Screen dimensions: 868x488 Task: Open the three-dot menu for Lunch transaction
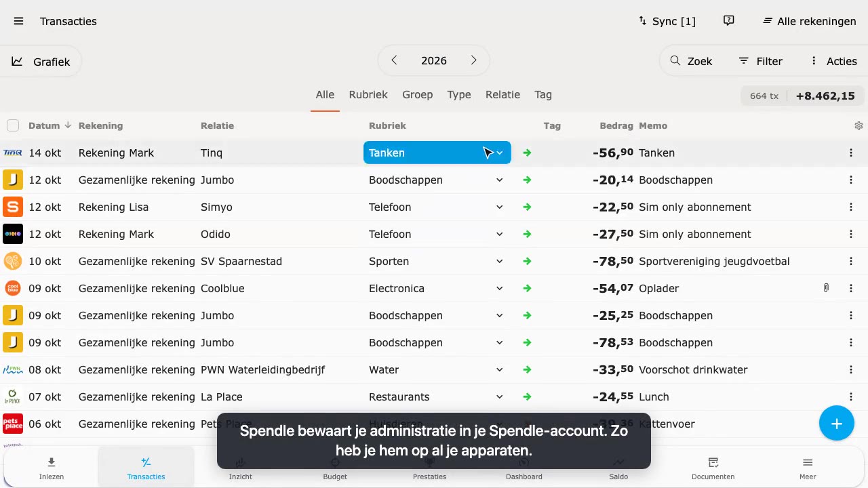coord(850,396)
